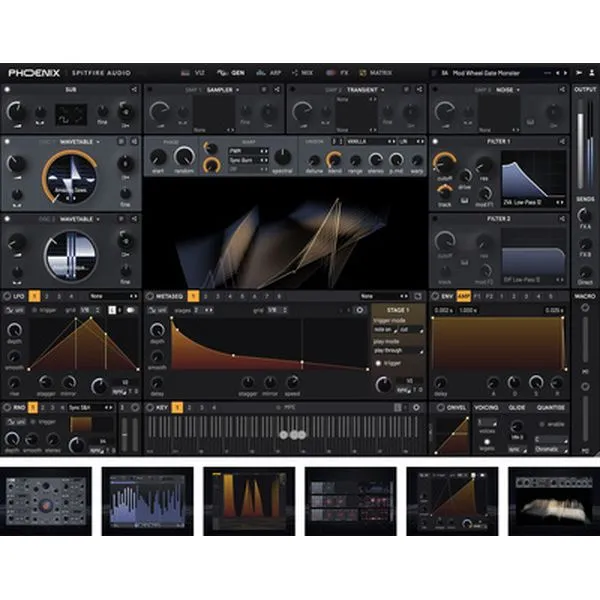The width and height of the screenshot is (600, 600).
Task: Click the NOISE module share icon
Action: 562,90
